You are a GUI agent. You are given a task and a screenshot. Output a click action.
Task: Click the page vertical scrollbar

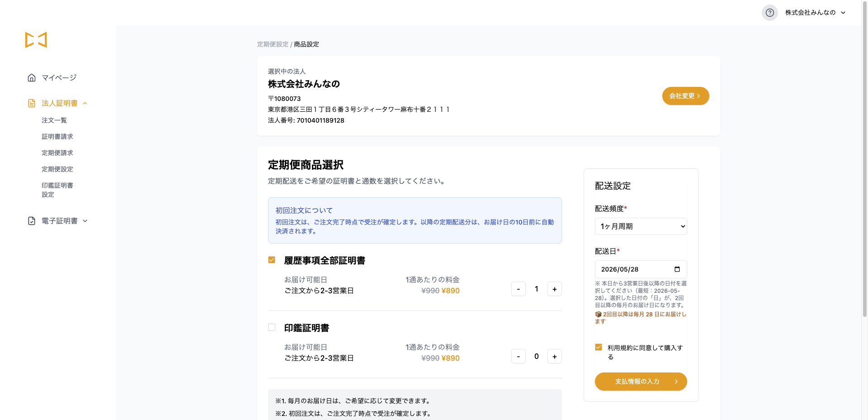(x=865, y=158)
